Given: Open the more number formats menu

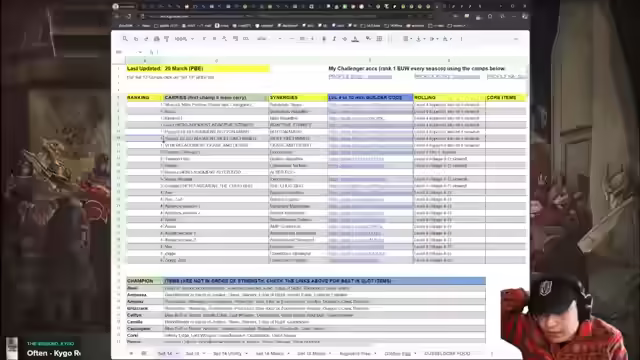Looking at the screenshot, I should pos(246,39).
